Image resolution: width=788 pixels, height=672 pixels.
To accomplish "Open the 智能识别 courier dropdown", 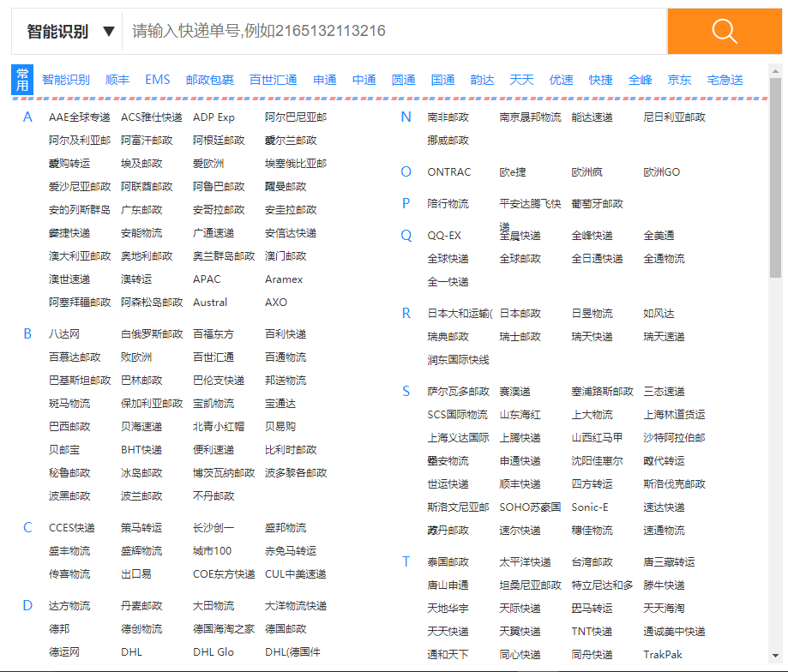I will 70,32.
